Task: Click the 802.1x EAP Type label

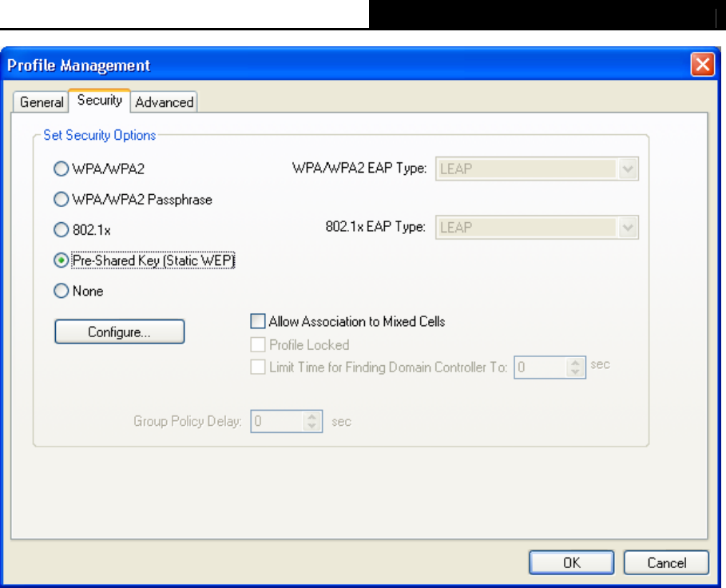Action: [375, 227]
